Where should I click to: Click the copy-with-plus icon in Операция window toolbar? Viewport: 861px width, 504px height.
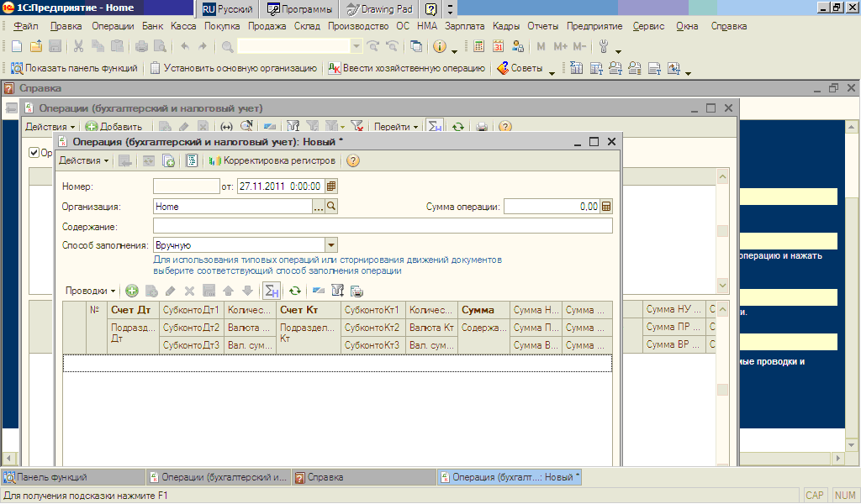[x=168, y=160]
